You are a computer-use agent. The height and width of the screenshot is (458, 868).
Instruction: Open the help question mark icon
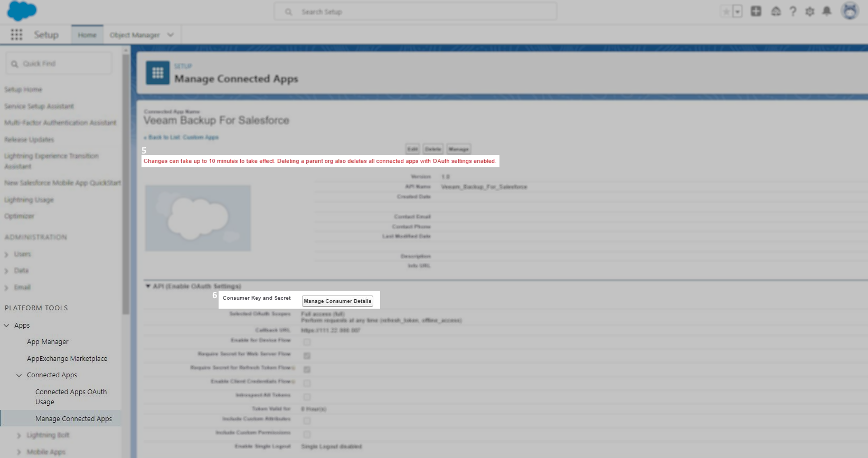pyautogui.click(x=792, y=11)
